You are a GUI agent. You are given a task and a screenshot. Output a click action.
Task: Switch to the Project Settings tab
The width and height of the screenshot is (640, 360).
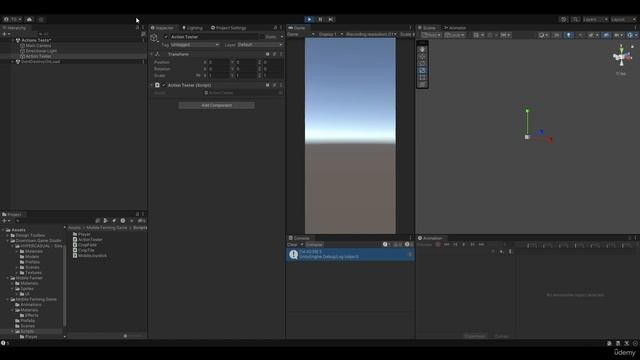pyautogui.click(x=229, y=28)
